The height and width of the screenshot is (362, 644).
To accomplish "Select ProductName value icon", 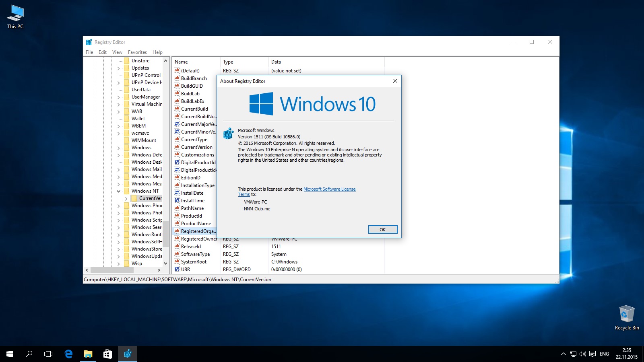I will [177, 223].
